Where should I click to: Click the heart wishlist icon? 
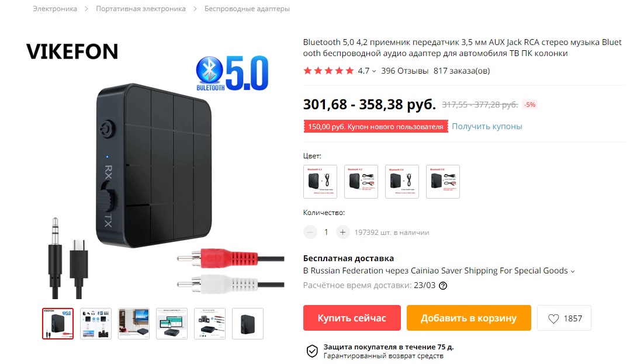tap(553, 318)
